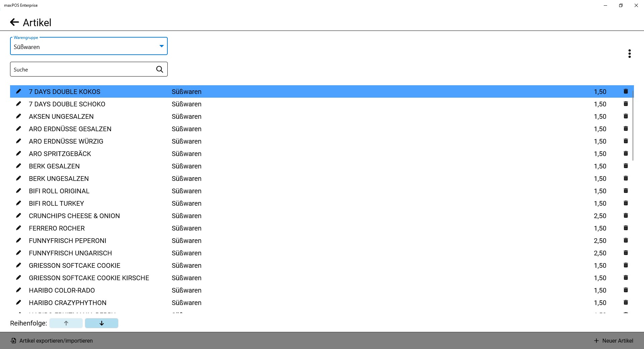Image resolution: width=644 pixels, height=349 pixels.
Task: Open the Warengruppe dropdown
Action: coord(89,46)
